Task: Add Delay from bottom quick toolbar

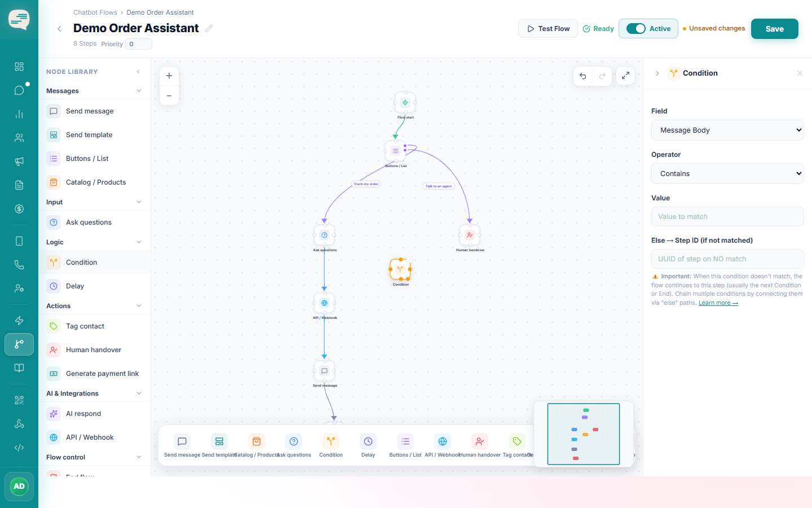Action: pos(368,445)
